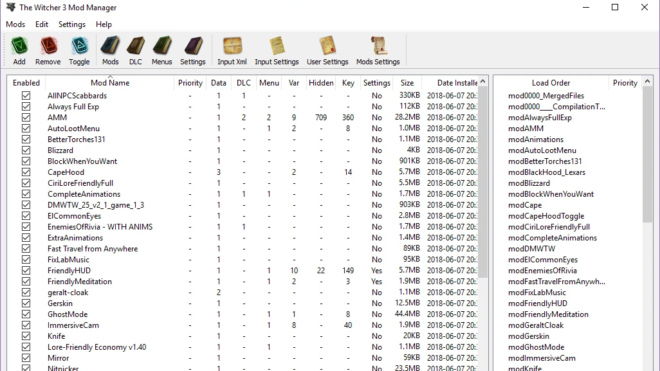This screenshot has height=371, width=660.
Task: Open the Menus folder book icon
Action: tap(162, 51)
